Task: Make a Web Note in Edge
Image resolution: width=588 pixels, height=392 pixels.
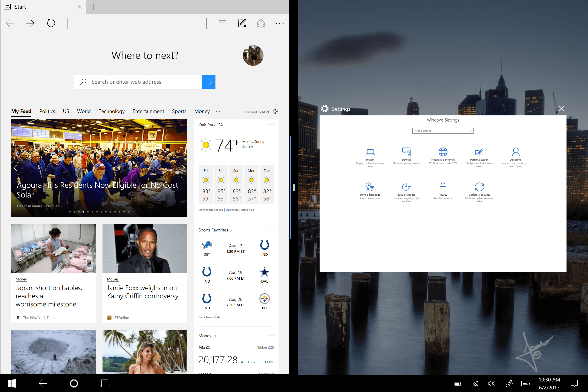Action: tap(242, 23)
